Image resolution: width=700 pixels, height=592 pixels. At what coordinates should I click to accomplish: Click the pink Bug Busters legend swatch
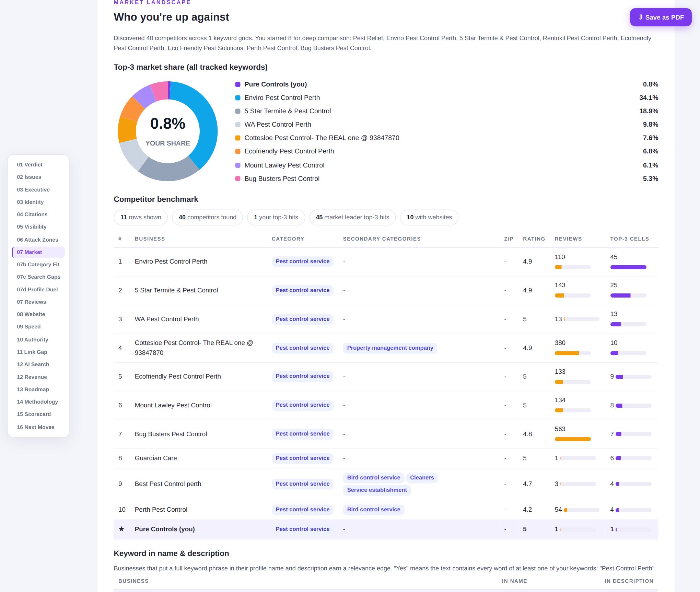(x=237, y=179)
